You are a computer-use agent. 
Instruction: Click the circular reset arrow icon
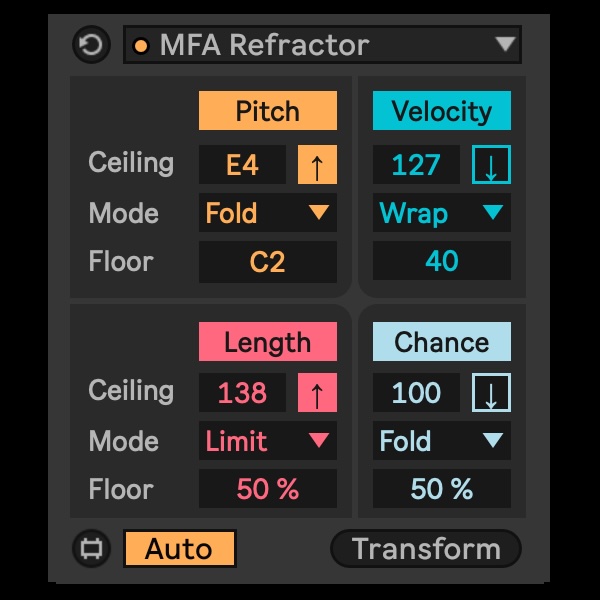pyautogui.click(x=93, y=45)
